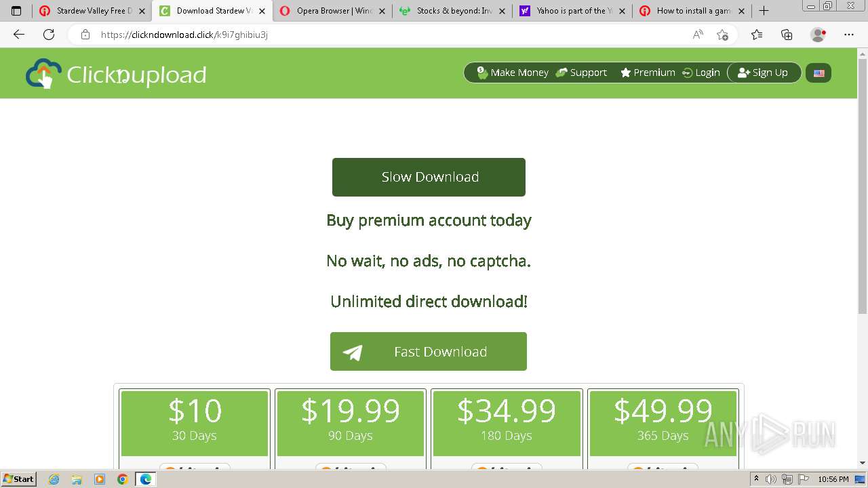Launch Internet Explorer from taskbar

pos(54,479)
